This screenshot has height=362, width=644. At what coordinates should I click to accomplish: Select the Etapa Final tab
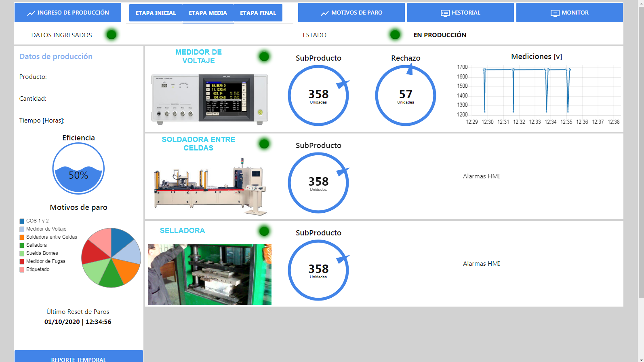click(258, 13)
